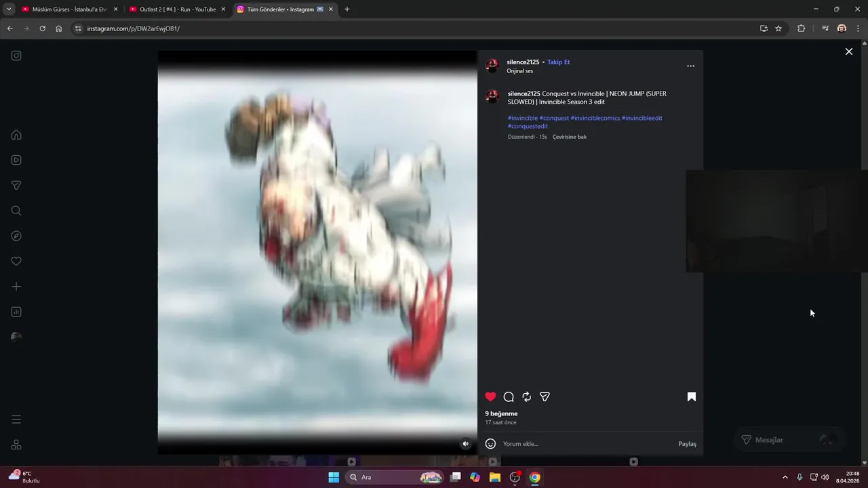Go back in browser history
The height and width of the screenshot is (488, 868).
[x=9, y=28]
